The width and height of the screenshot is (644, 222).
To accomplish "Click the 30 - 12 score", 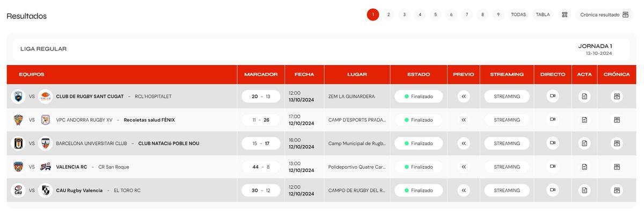I will click(261, 190).
